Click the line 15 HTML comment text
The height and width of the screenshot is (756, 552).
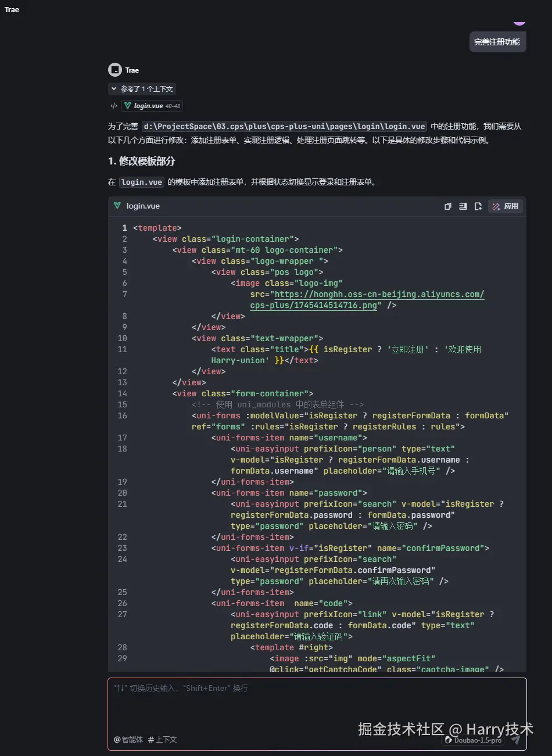[278, 404]
